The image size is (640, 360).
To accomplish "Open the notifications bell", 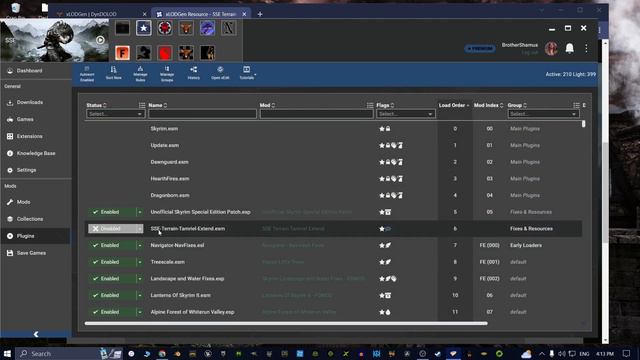I will [x=569, y=49].
